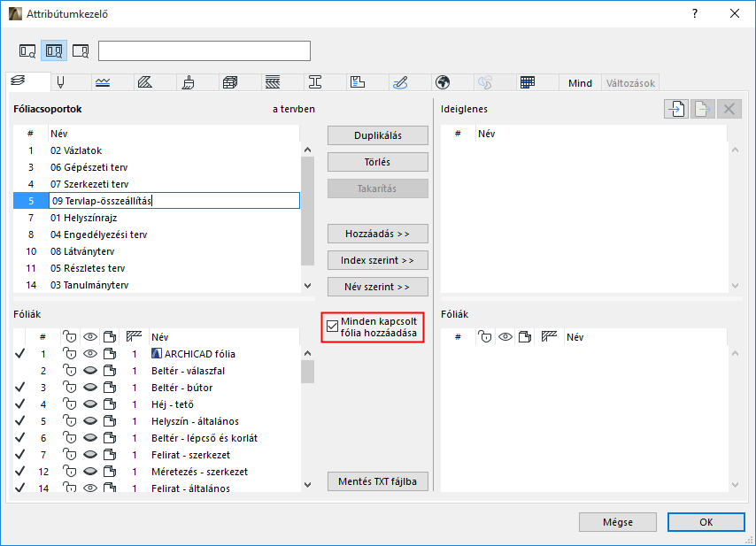Sort left Fóliák by eye column header

click(x=90, y=337)
